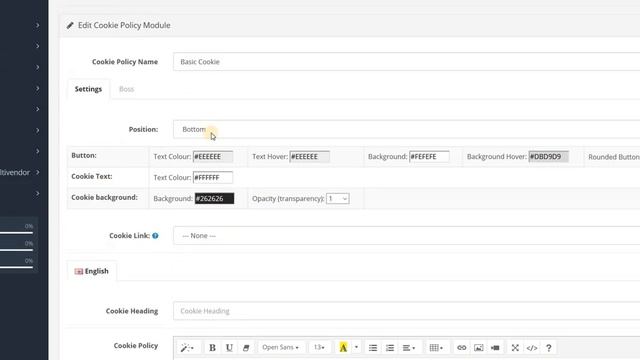The image size is (640, 360).
Task: Toggle fullscreen editor mode
Action: 515,348
